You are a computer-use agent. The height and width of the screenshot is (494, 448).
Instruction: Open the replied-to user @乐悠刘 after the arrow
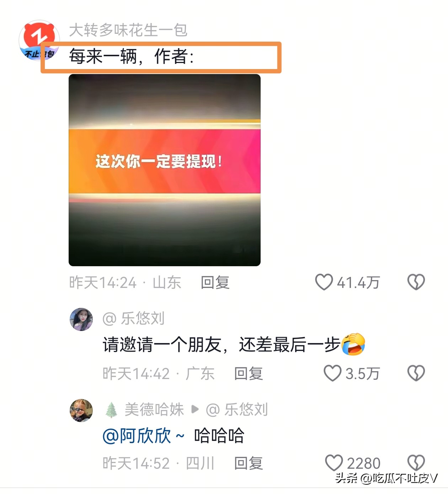237,409
